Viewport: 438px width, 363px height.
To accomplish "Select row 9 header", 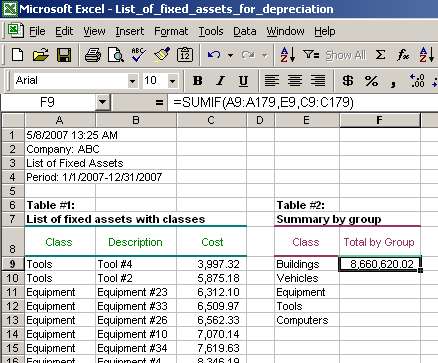I will point(12,264).
